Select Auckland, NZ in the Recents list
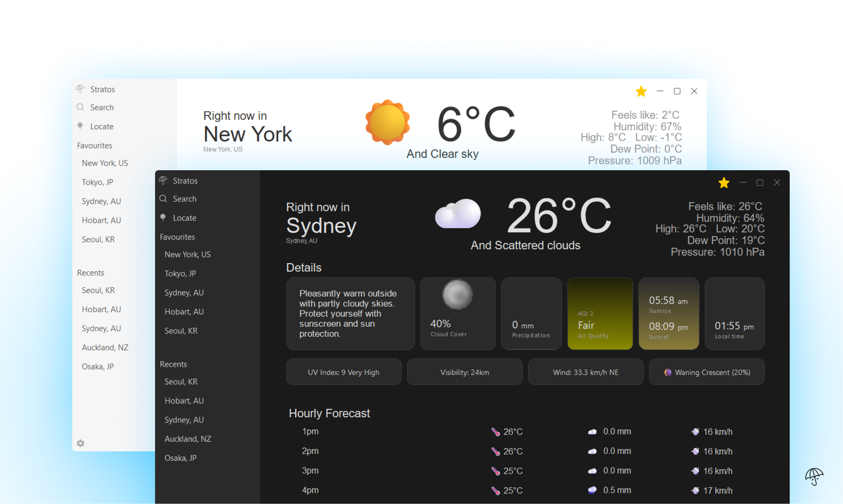Image resolution: width=843 pixels, height=504 pixels. click(x=188, y=438)
